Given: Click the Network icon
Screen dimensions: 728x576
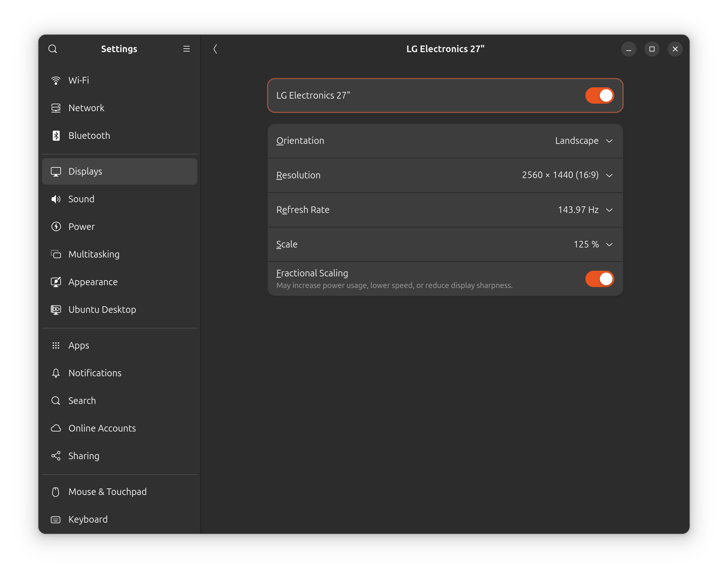Looking at the screenshot, I should (56, 108).
